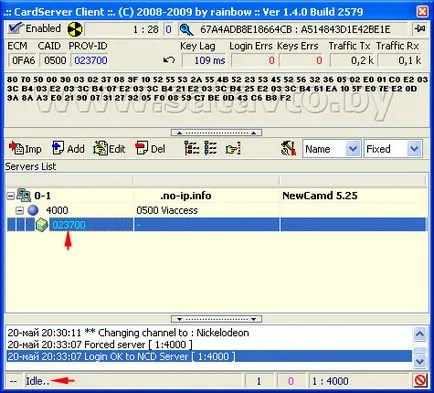Click the 1 : 28 timer field
434x393 pixels.
tap(123, 30)
